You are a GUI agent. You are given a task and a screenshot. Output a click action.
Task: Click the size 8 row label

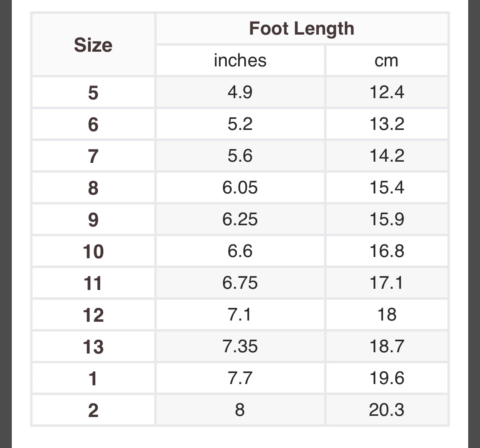[x=93, y=188]
